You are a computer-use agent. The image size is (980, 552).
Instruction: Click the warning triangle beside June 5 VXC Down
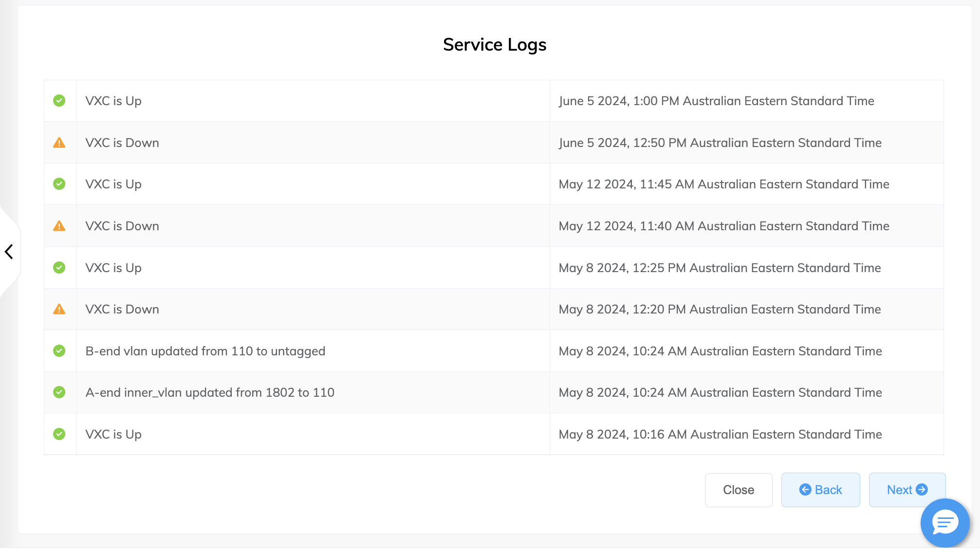coord(59,142)
